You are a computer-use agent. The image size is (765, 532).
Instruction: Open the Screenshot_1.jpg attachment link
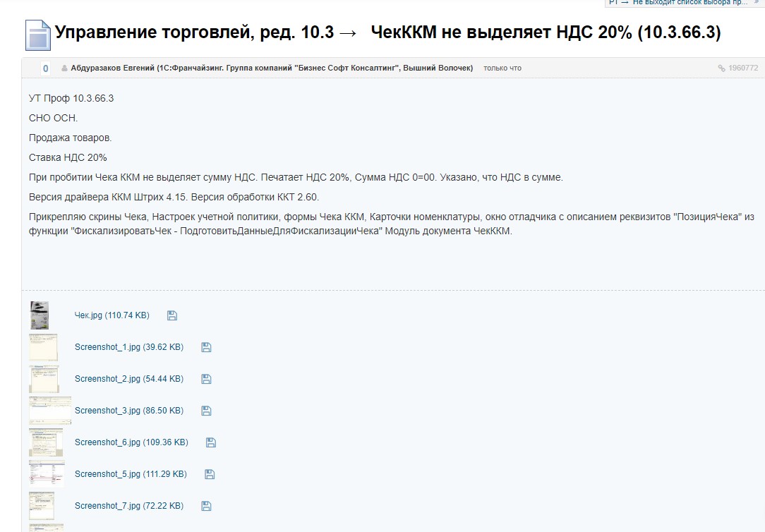129,347
